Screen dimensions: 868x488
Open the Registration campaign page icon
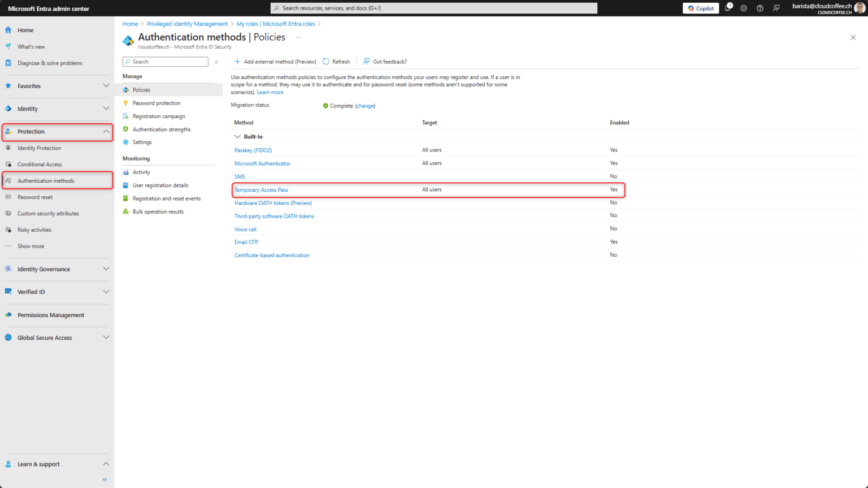click(125, 116)
